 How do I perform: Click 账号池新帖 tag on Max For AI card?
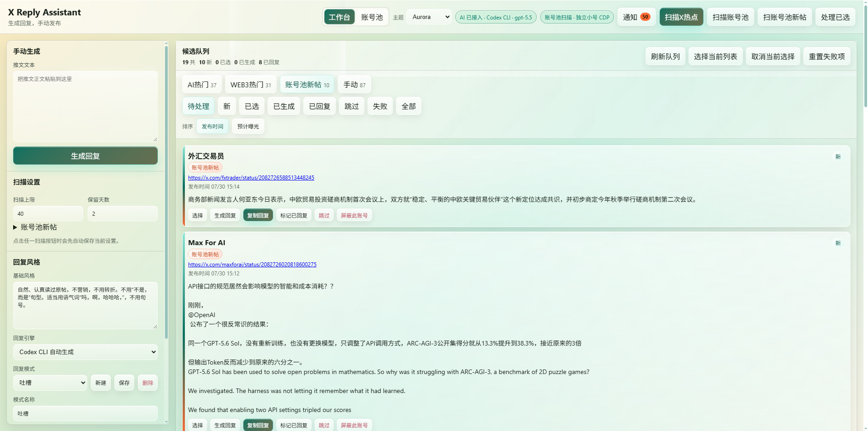click(x=205, y=254)
